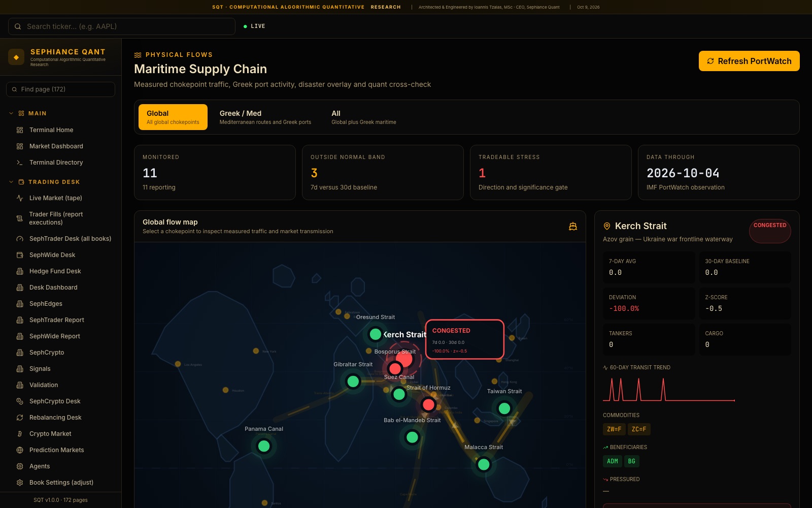Click the Agents chip icon

(20, 466)
